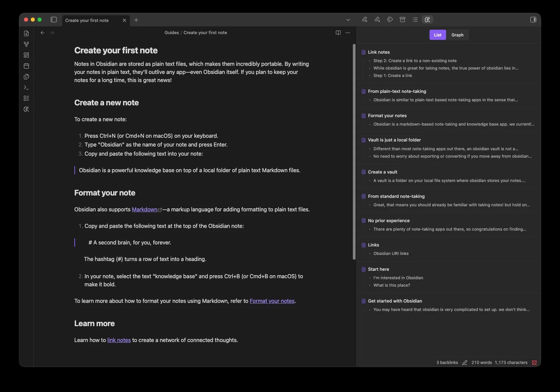Open the tags panel icon
This screenshot has height=392, width=560.
click(390, 20)
